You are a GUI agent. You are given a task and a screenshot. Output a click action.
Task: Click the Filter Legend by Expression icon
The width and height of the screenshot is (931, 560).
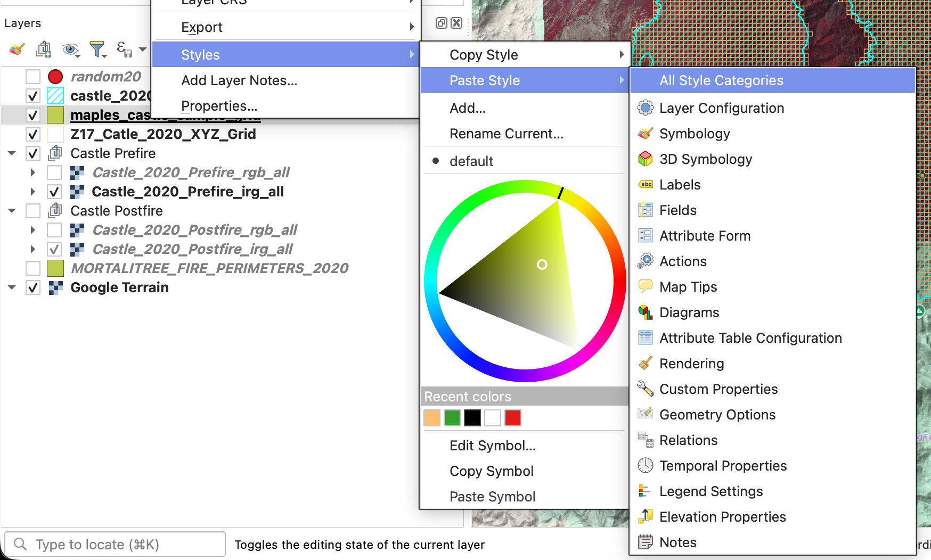(124, 50)
